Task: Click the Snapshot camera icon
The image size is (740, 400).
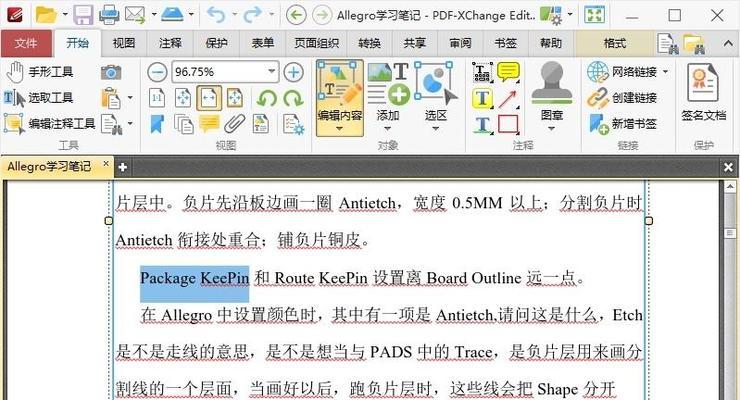Action: (x=111, y=72)
